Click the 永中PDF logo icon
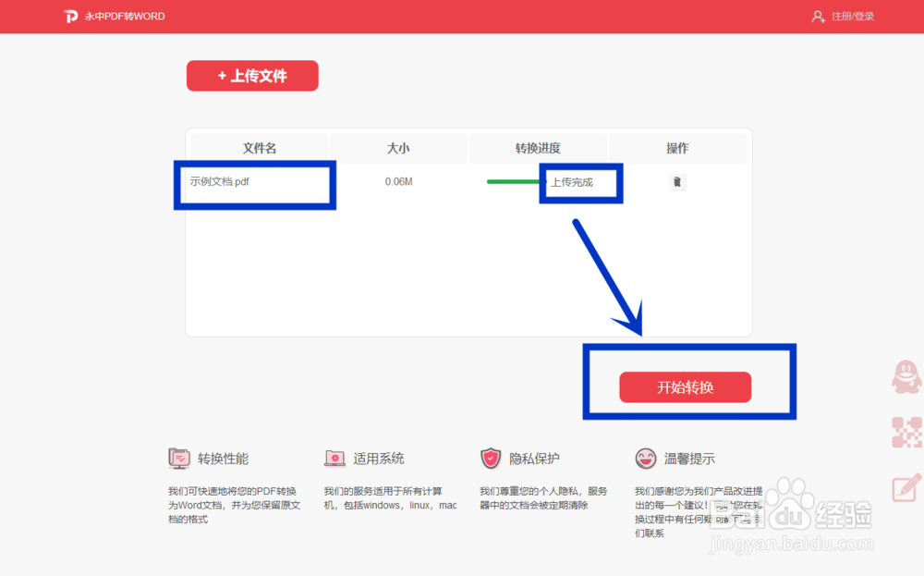Screen dimensions: 924x576 pos(71,16)
